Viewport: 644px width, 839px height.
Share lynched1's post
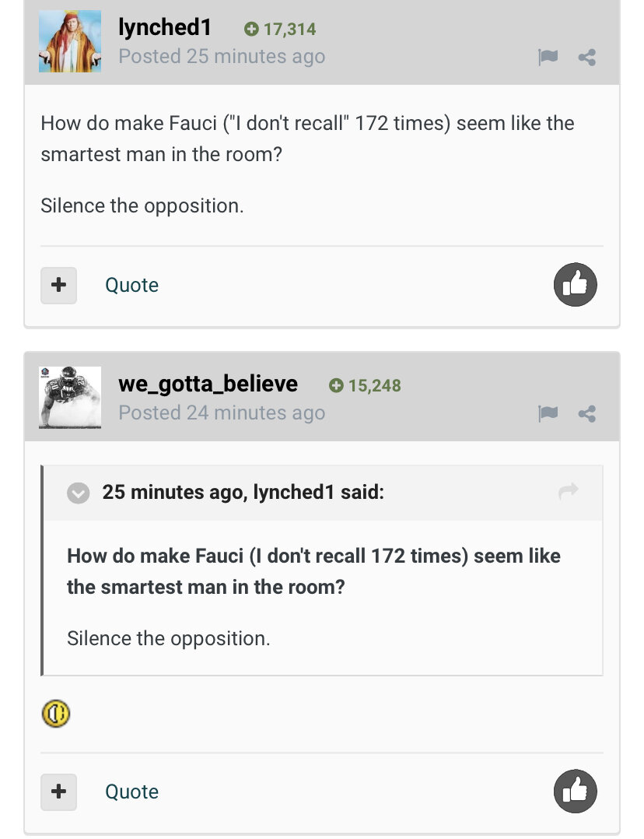tap(587, 57)
